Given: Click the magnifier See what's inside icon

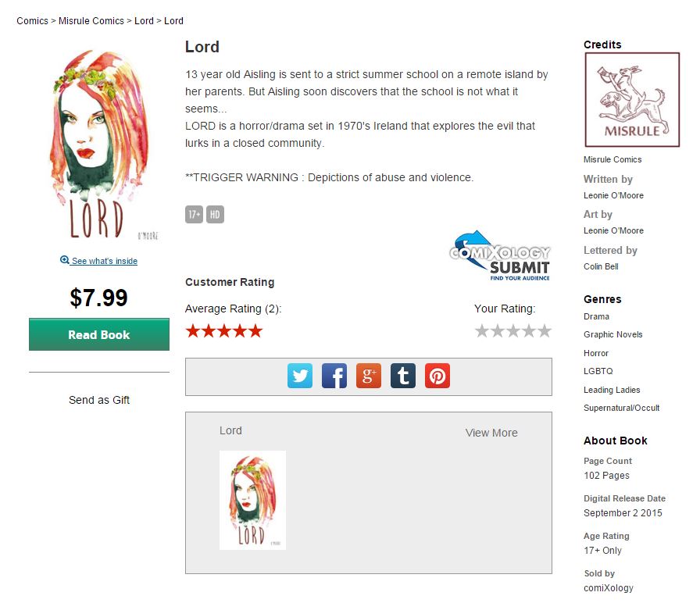Looking at the screenshot, I should (x=64, y=260).
